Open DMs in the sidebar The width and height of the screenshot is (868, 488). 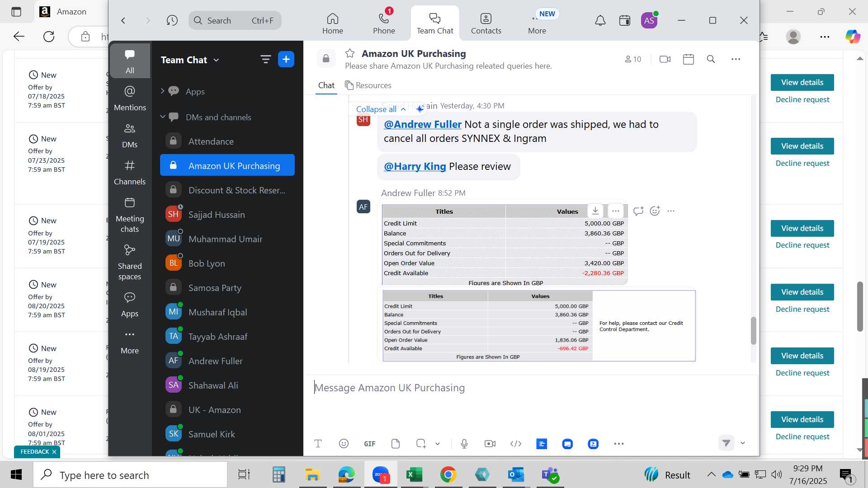tap(130, 136)
